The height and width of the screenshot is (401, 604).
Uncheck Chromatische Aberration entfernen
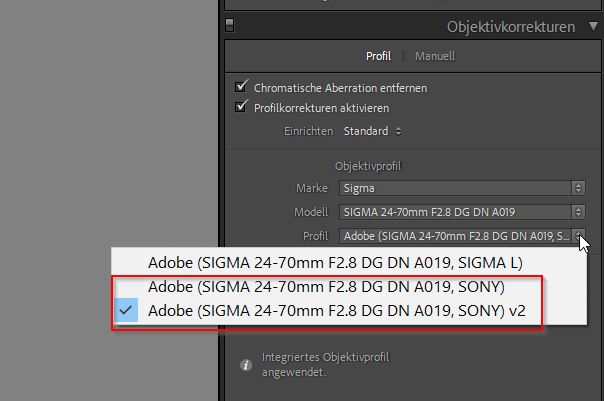pos(240,88)
